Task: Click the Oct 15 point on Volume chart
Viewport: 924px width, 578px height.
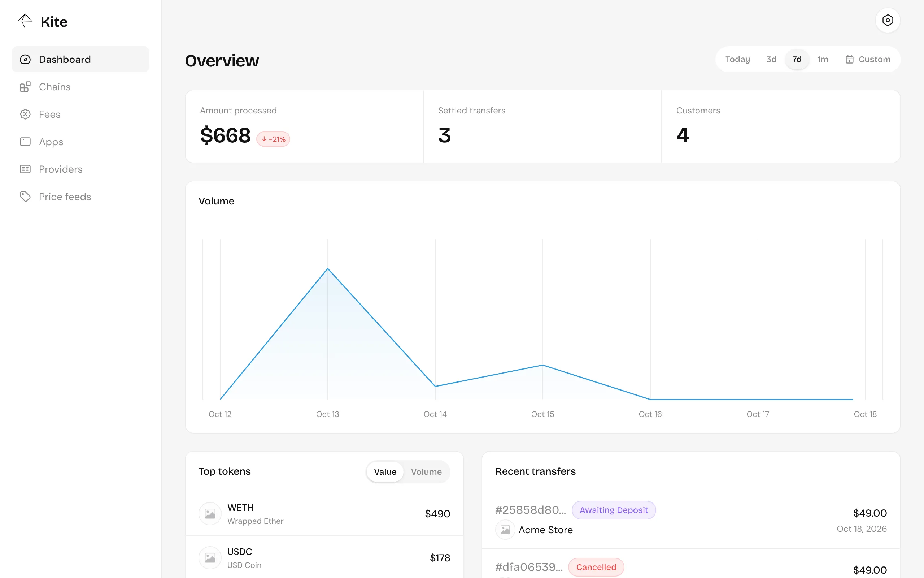Action: click(542, 365)
